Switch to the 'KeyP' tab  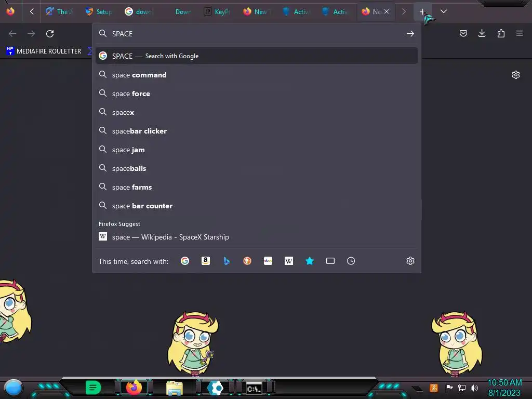pyautogui.click(x=217, y=11)
